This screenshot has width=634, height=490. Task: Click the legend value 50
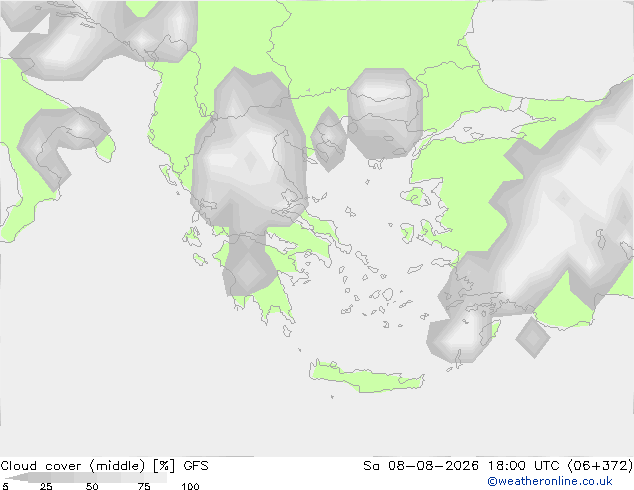click(92, 486)
